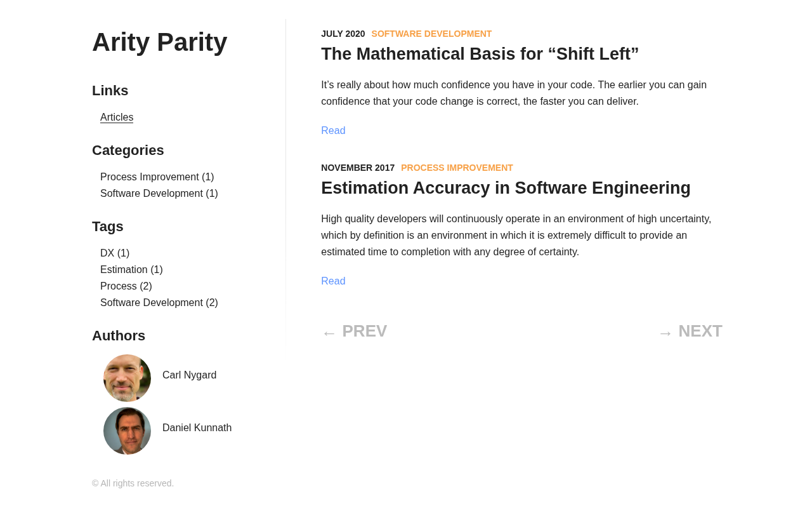Image resolution: width=812 pixels, height=508 pixels.
Task: Open "The Mathematical Basis for Shift Left" article
Action: click(480, 54)
